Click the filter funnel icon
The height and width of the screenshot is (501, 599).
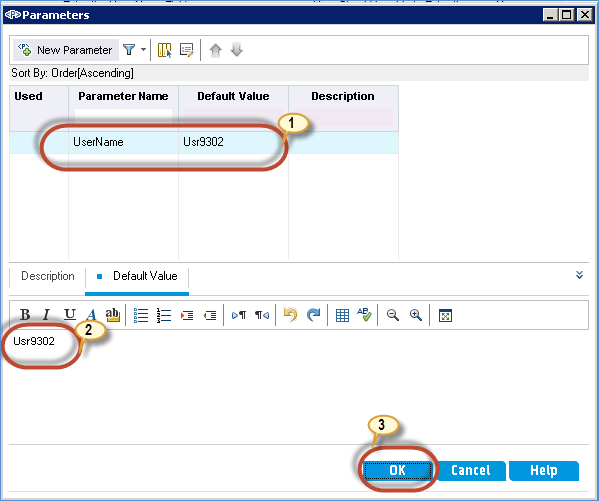click(x=129, y=50)
